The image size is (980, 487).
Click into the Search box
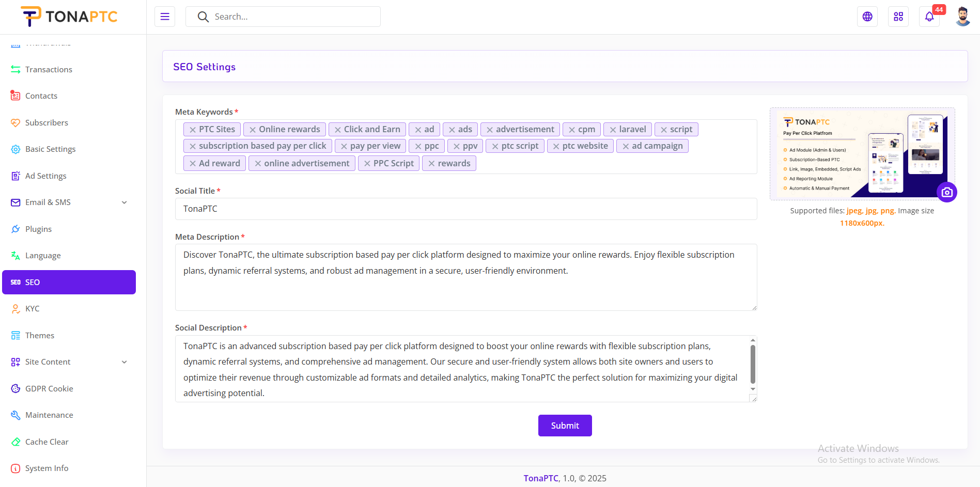click(x=283, y=17)
